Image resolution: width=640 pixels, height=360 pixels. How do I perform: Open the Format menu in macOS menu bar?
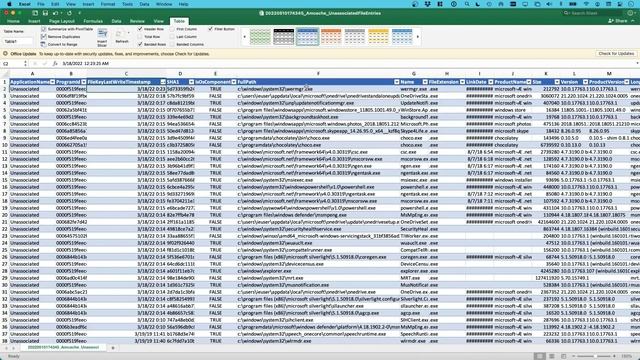[x=108, y=4]
